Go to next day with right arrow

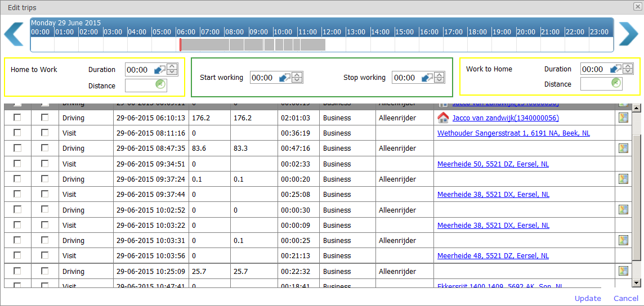(628, 34)
